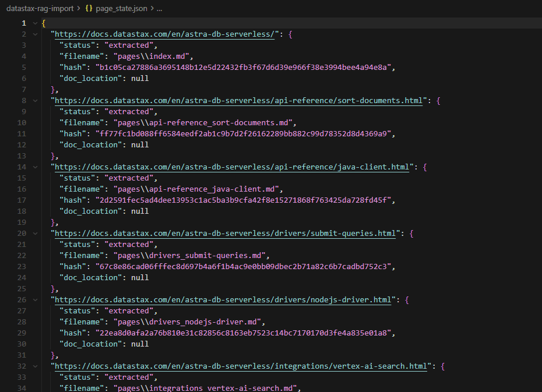The image size is (542, 392).
Task: Open the nodejs-driver.html URL link
Action: click(x=223, y=300)
